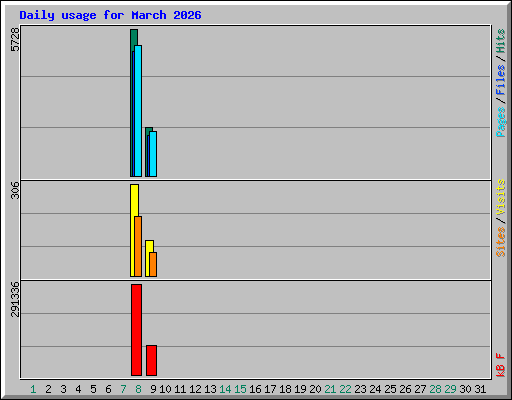The image size is (512, 400).
Task: Click green day 7 on the x-axis
Action: coord(123,389)
